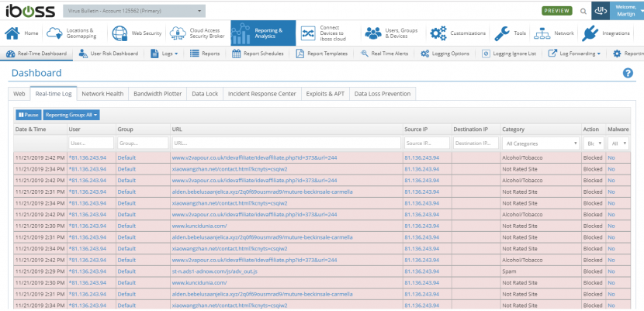This screenshot has width=644, height=311.
Task: Click the Spam row's malware No link
Action: (611, 271)
